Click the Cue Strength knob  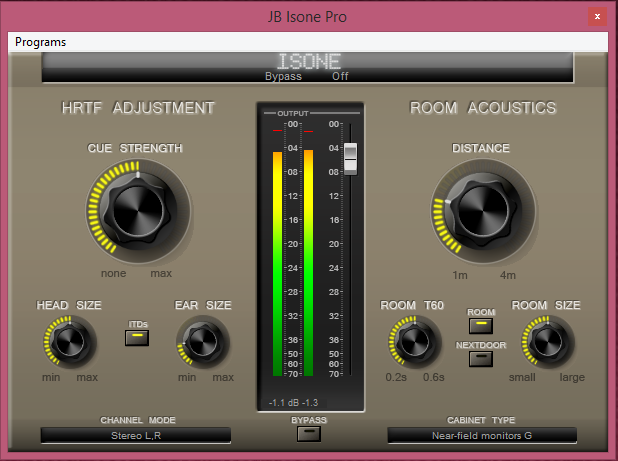pyautogui.click(x=138, y=210)
